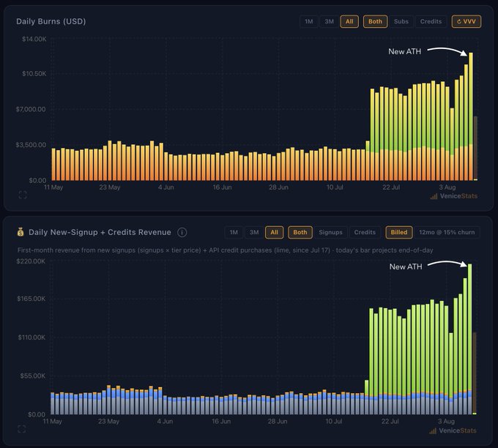Select 1M range on Daily Burns chart
The image size is (498, 448).
[309, 21]
